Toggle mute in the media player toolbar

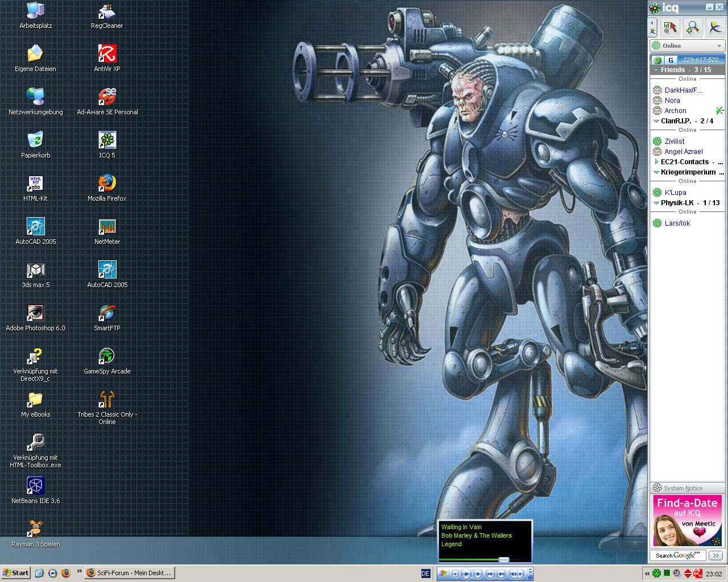tap(512, 574)
